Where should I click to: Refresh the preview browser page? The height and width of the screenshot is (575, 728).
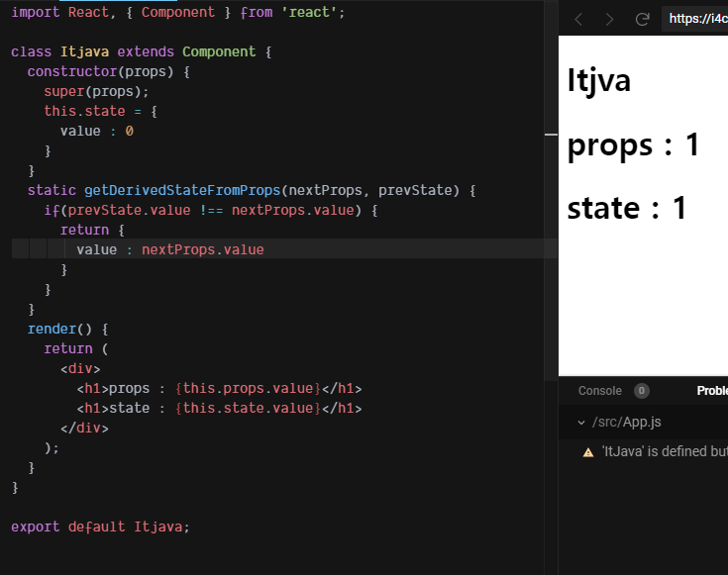click(x=642, y=20)
